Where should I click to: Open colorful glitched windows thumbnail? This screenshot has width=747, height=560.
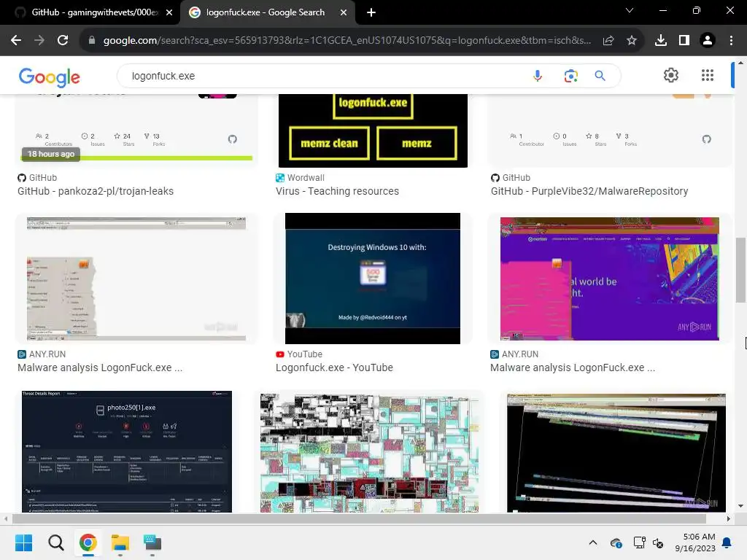click(369, 453)
